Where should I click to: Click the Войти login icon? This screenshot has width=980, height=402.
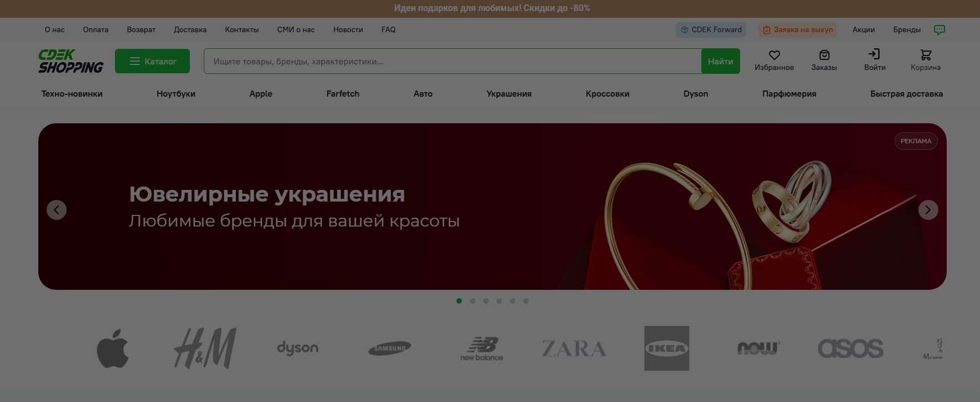(x=874, y=54)
